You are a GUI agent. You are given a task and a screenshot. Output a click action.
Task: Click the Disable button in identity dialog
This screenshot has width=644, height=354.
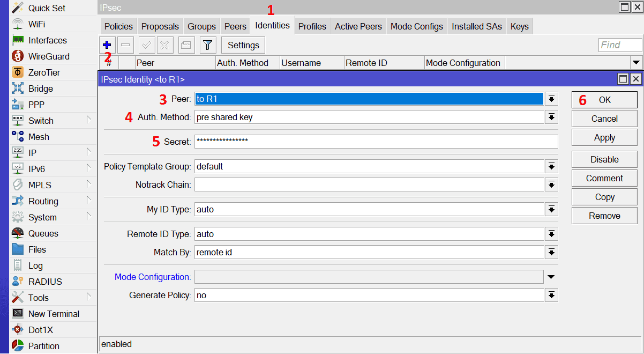coord(604,159)
